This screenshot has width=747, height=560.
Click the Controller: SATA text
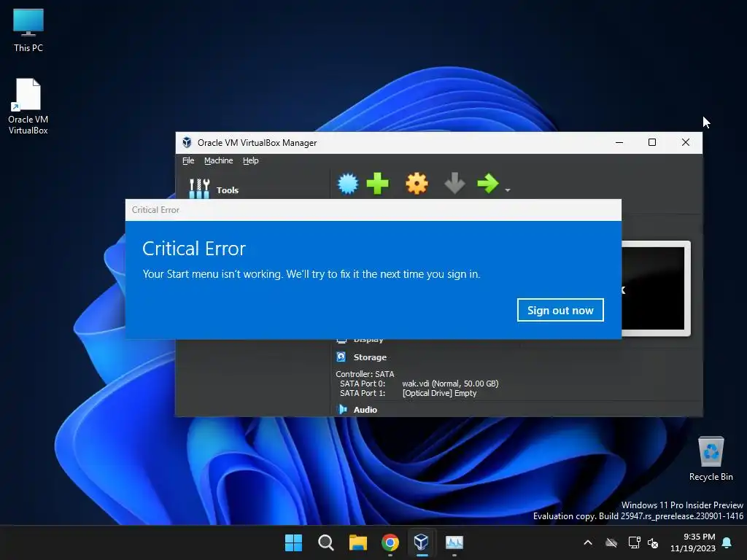point(365,374)
